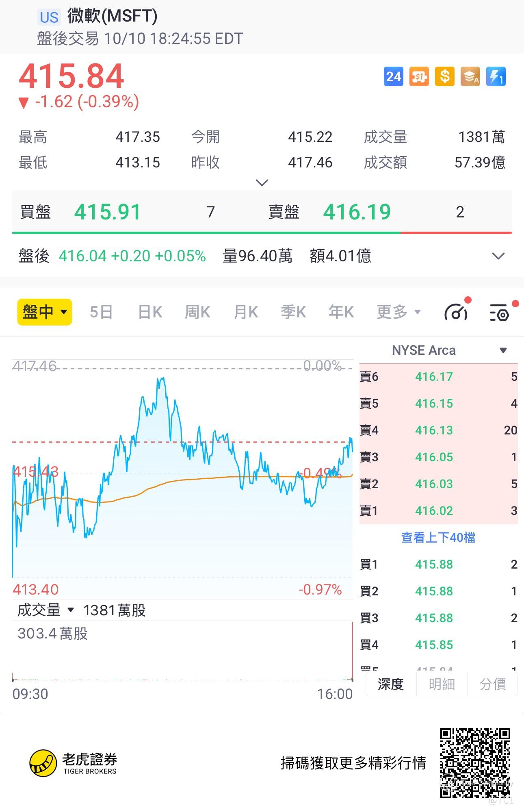This screenshot has height=812, width=524.
Task: Select the 買4 order row at 415.85
Action: tap(439, 645)
